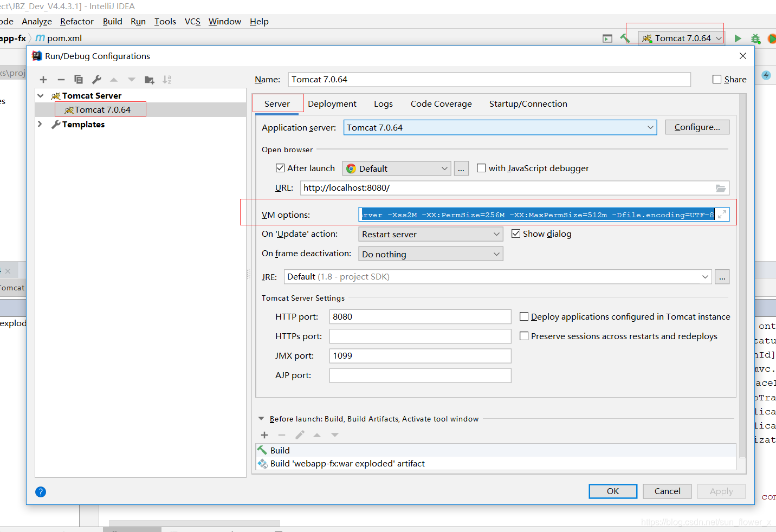Image resolution: width=776 pixels, height=532 pixels.
Task: Browse the URL folder icon
Action: pyautogui.click(x=721, y=188)
